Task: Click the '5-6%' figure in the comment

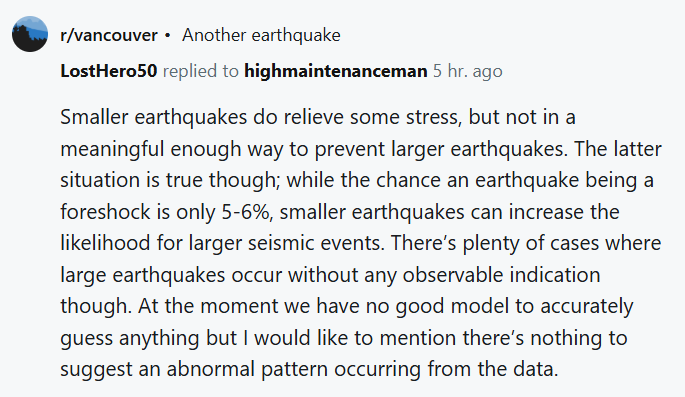Action: 247,212
